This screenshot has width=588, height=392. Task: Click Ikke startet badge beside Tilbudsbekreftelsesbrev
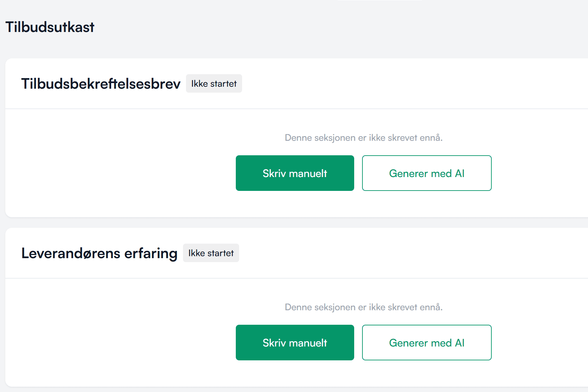[214, 83]
